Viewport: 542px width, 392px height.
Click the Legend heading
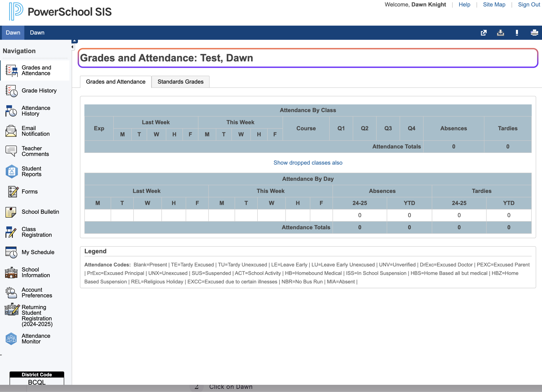[95, 251]
